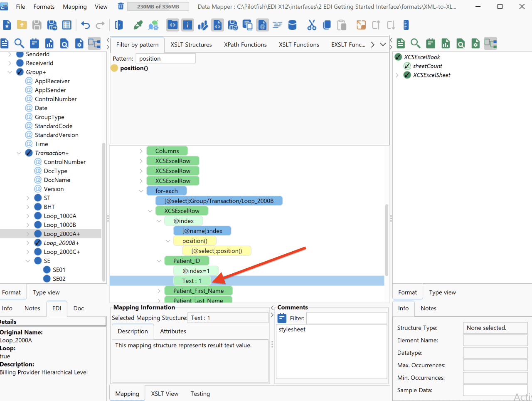Toggle the blue side-panel toolbar button after Redo
The height and width of the screenshot is (401, 532).
[x=119, y=25]
